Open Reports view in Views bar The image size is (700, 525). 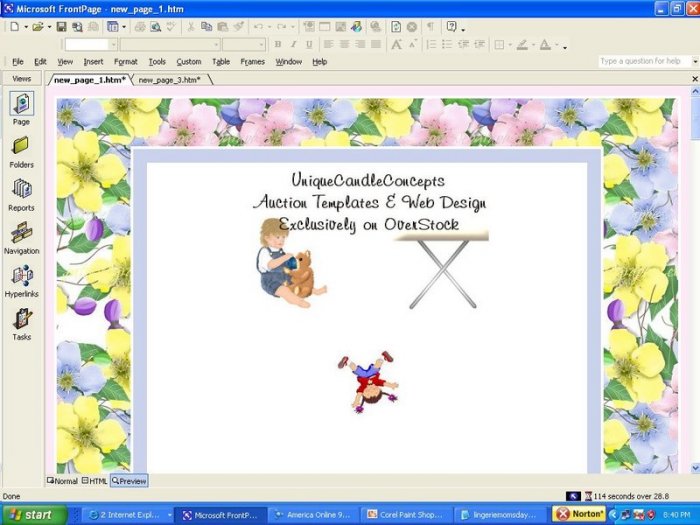click(x=21, y=195)
